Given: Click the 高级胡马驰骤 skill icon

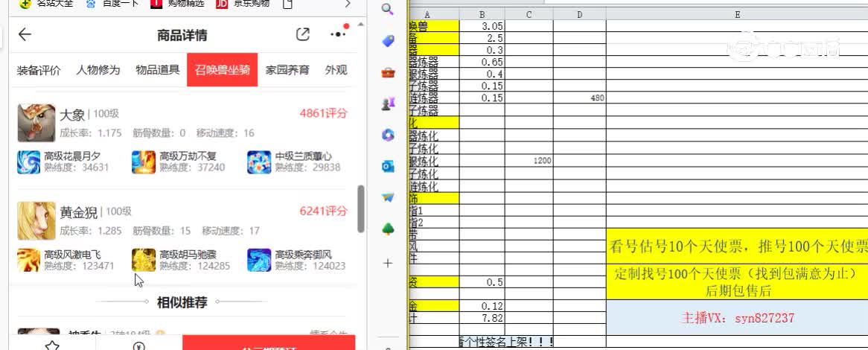Looking at the screenshot, I should 144,260.
